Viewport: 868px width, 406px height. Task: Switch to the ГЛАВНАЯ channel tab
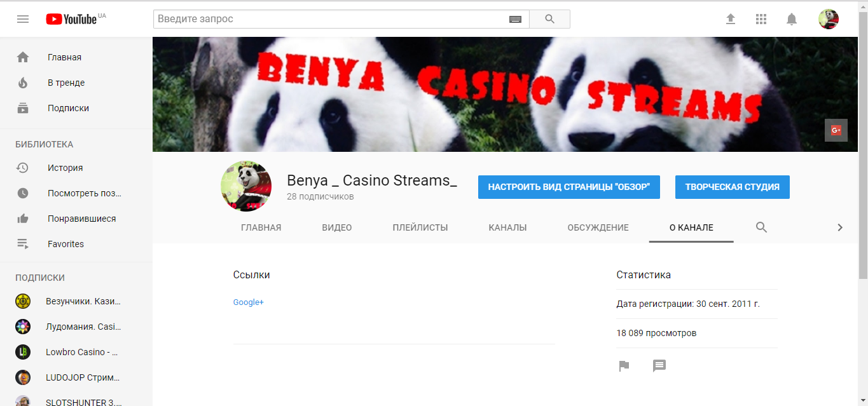pyautogui.click(x=261, y=227)
